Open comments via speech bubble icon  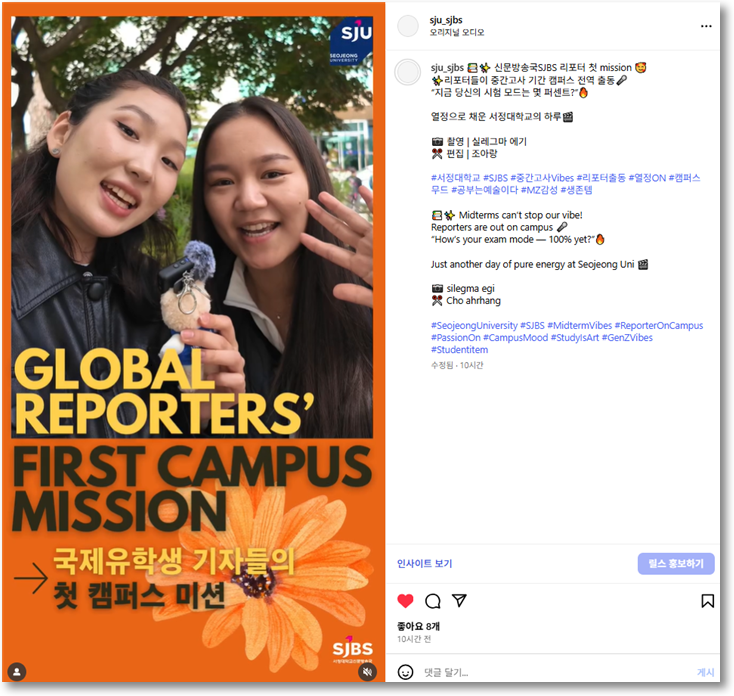tap(433, 601)
